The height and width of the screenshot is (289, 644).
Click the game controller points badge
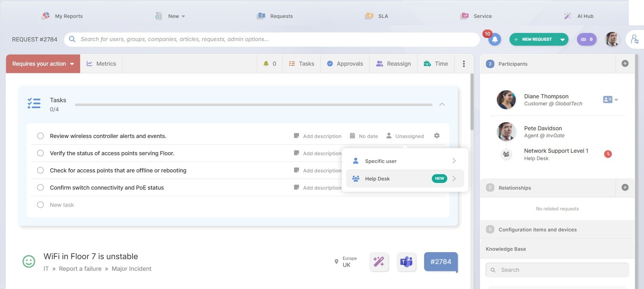point(586,39)
